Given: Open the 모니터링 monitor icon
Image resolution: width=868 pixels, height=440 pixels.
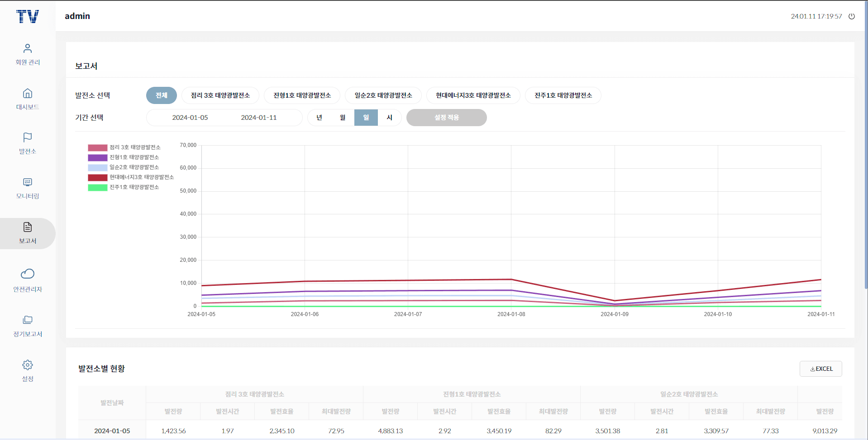Looking at the screenshot, I should tap(28, 182).
